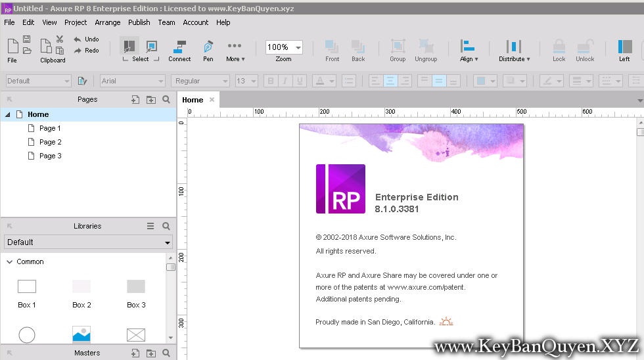Select Page 1 in the Pages tree
The width and height of the screenshot is (644, 360).
click(x=50, y=128)
